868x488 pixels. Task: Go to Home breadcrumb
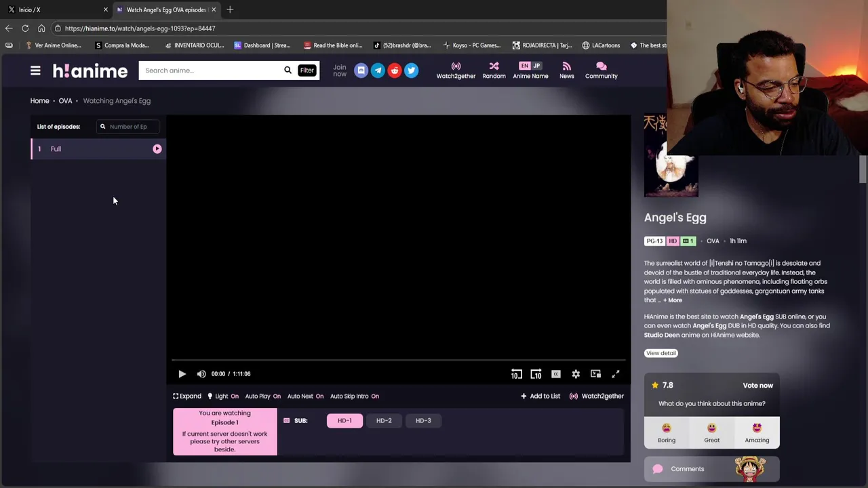tap(39, 101)
